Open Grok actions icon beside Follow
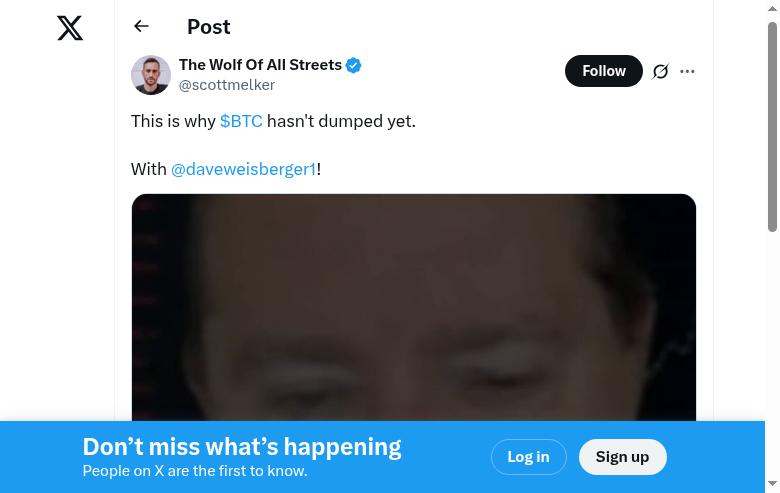The image size is (780, 493). click(x=660, y=71)
